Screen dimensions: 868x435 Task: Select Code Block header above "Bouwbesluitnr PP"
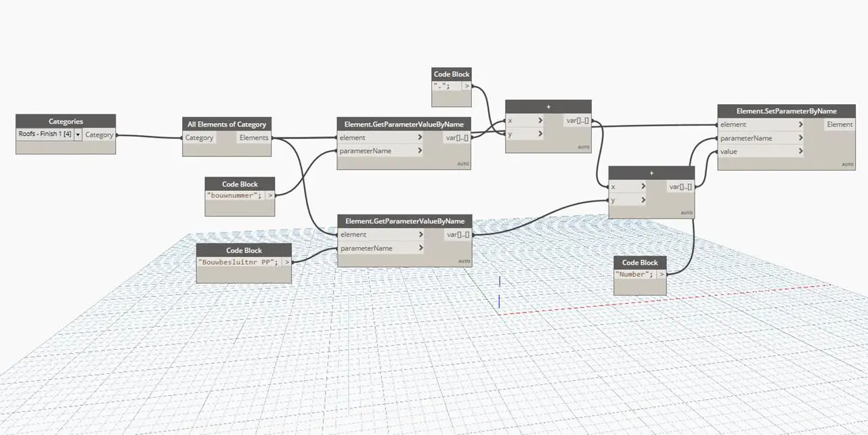244,250
